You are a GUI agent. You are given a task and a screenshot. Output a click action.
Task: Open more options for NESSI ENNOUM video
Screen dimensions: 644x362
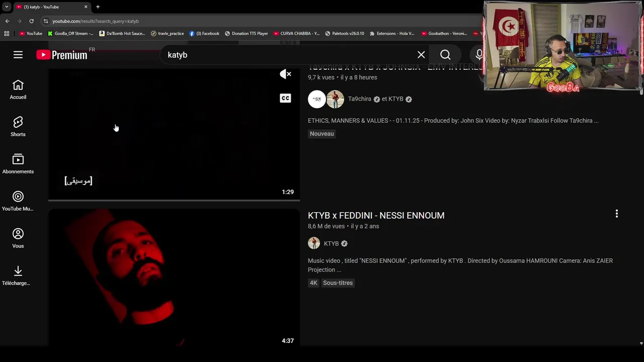tap(617, 214)
